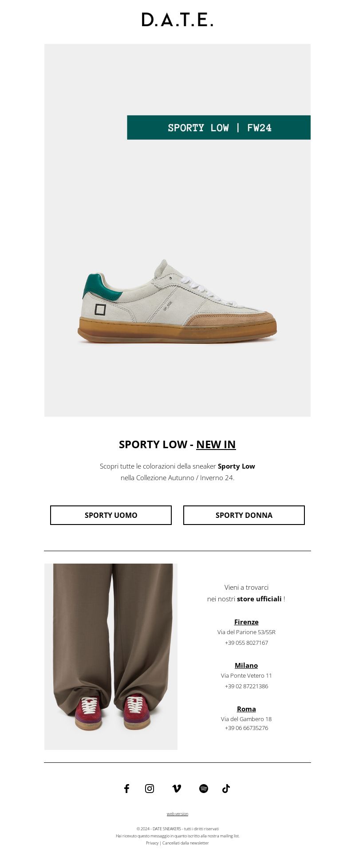Open the Facebook social icon

126,788
